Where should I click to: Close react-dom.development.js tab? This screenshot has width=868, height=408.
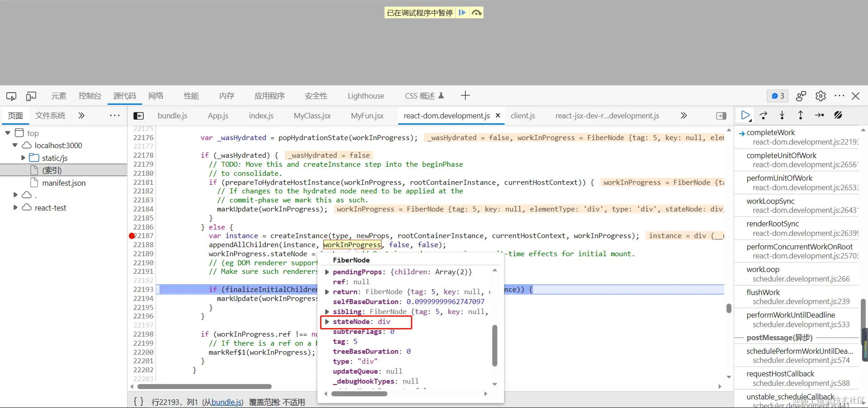click(498, 116)
